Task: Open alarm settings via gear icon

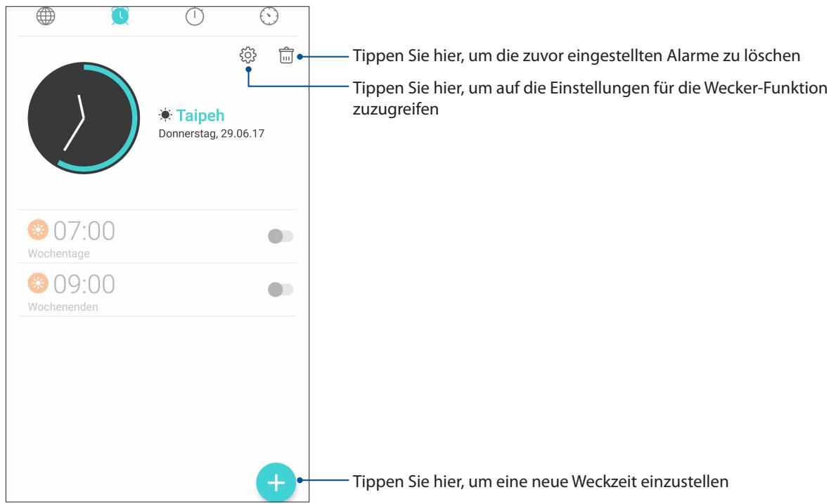Action: click(248, 55)
